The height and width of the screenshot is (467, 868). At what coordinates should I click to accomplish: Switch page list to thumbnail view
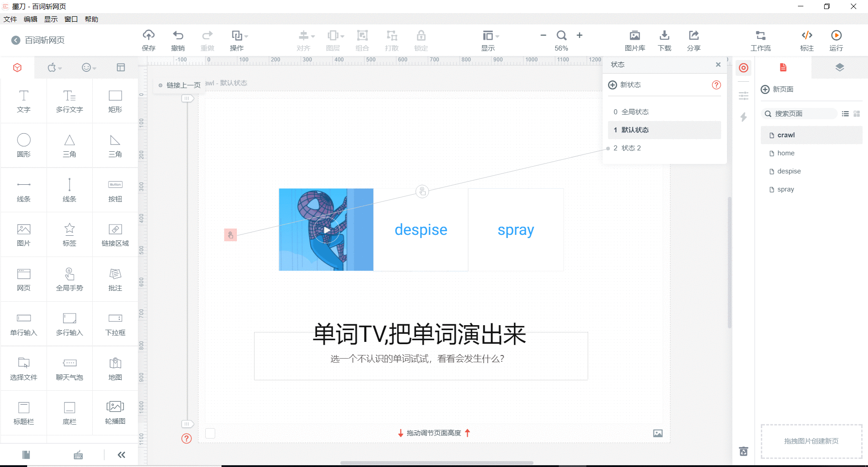(x=857, y=114)
